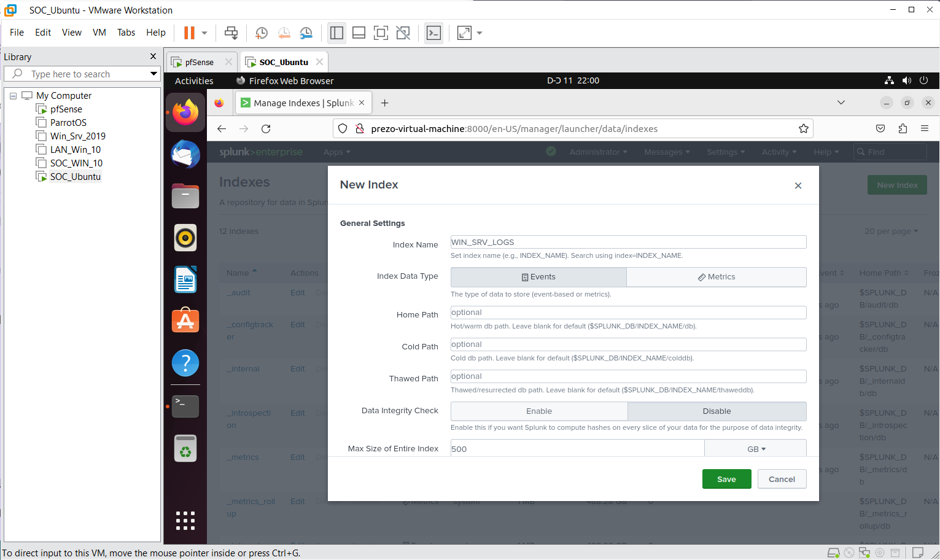Open library search filter dropdown
Image resolution: width=940 pixels, height=560 pixels.
pyautogui.click(x=153, y=74)
